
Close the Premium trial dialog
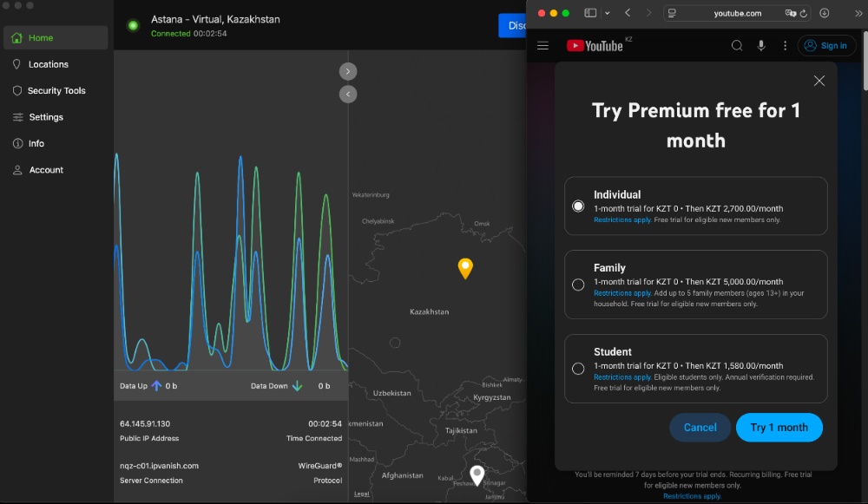tap(819, 81)
